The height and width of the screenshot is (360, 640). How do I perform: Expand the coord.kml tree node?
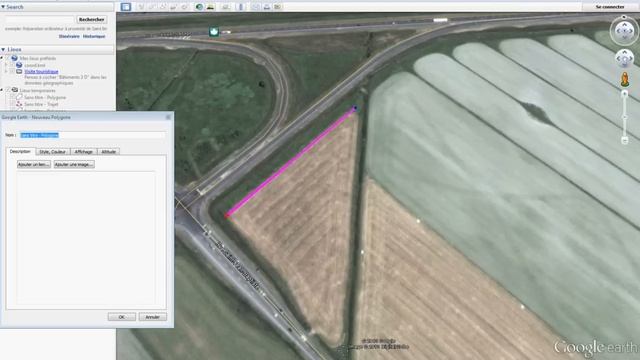point(7,65)
